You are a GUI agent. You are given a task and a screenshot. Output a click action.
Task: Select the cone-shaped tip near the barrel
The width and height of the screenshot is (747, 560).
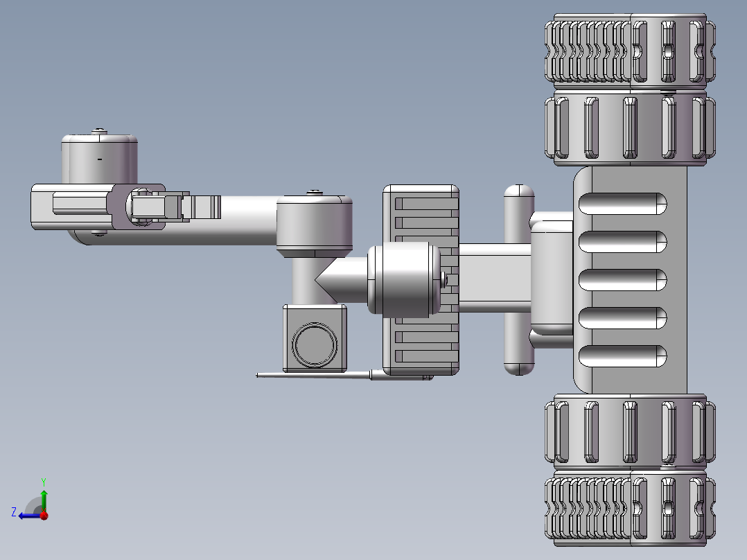[341, 280]
